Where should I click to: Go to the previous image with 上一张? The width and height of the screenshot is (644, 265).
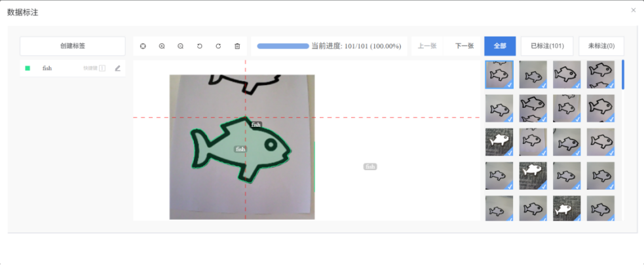(427, 46)
